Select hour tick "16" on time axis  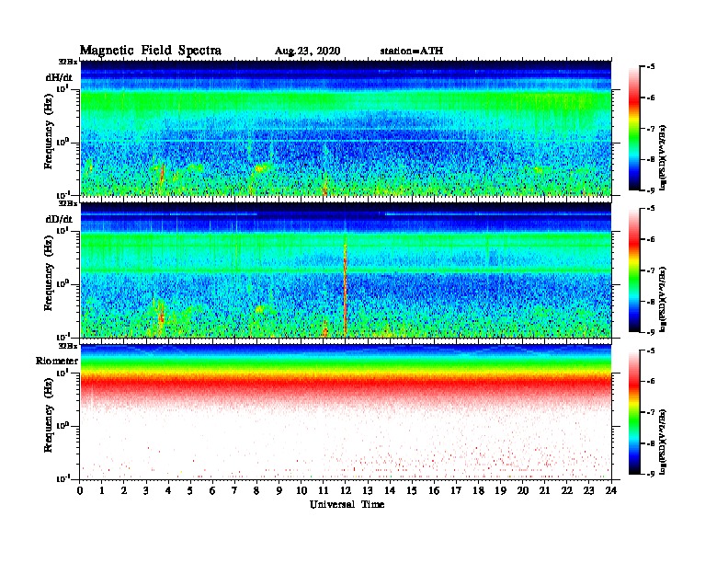coord(434,491)
